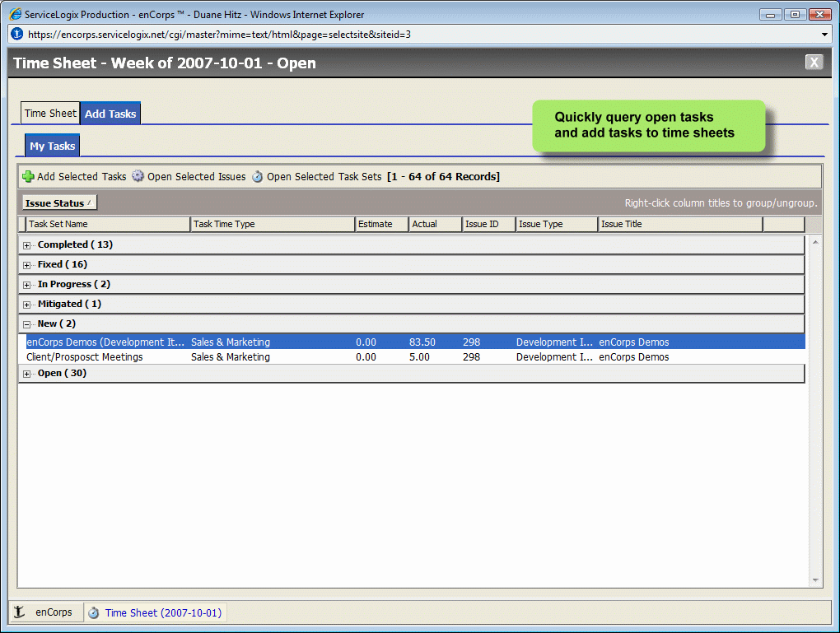Image resolution: width=840 pixels, height=633 pixels.
Task: Open the Time Sheet (2007-10-01) bottom tab
Action: (x=156, y=612)
